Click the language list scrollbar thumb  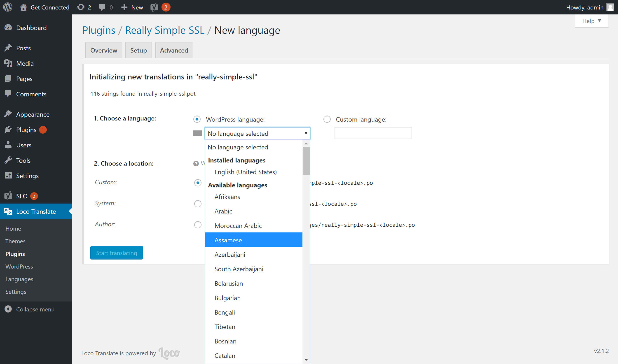coord(306,161)
